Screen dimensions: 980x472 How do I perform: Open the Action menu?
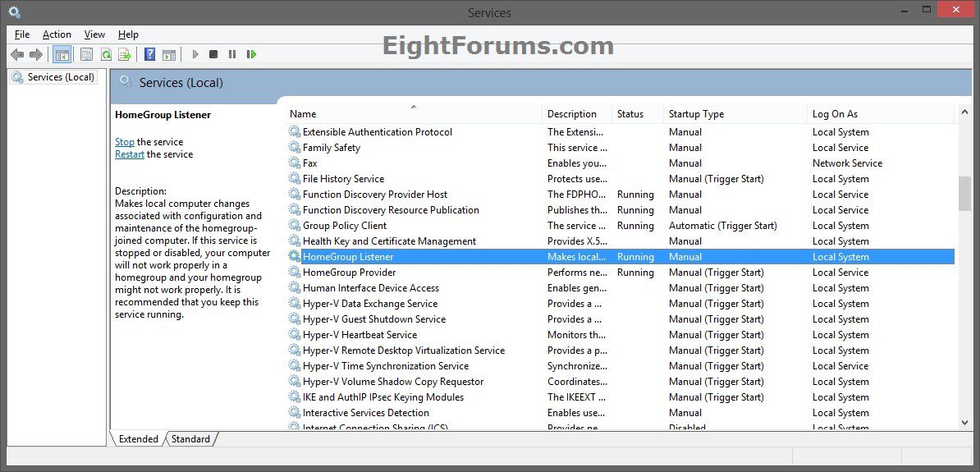coord(57,34)
